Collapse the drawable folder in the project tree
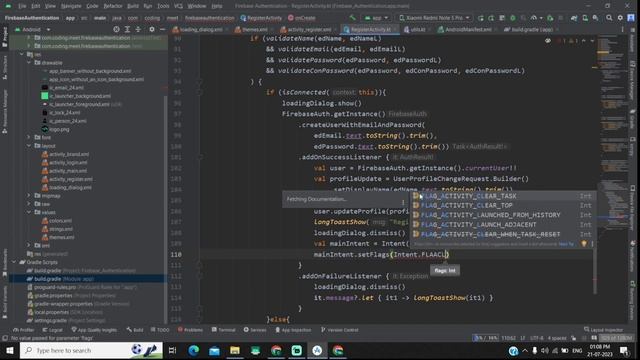The height and width of the screenshot is (360, 640). tap(29, 63)
